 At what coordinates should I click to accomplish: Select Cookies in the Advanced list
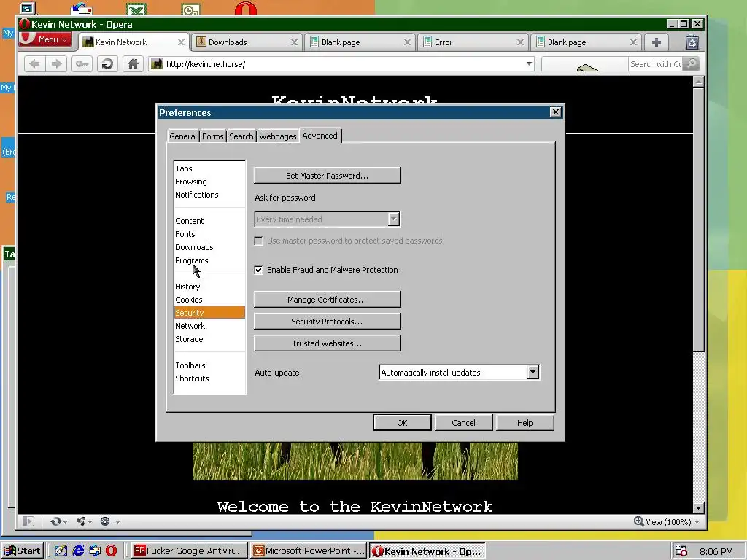(209, 300)
